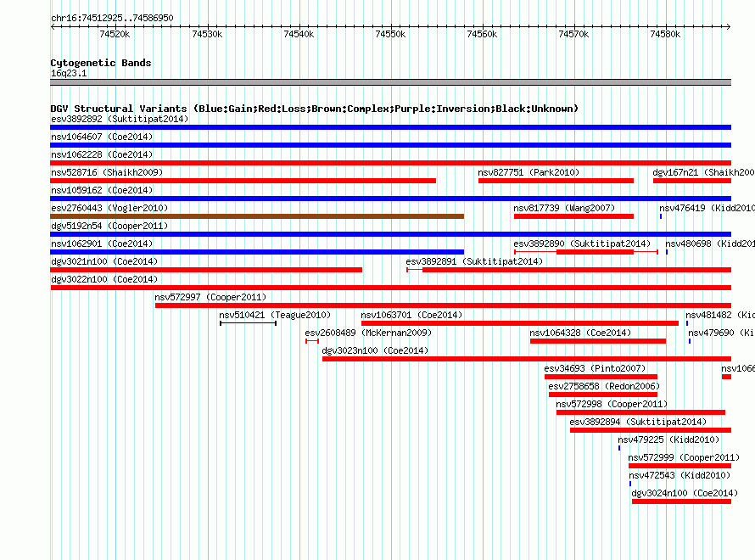The height and width of the screenshot is (560, 755).
Task: Click esv2758658 (Redon2006) label
Action: click(x=604, y=386)
